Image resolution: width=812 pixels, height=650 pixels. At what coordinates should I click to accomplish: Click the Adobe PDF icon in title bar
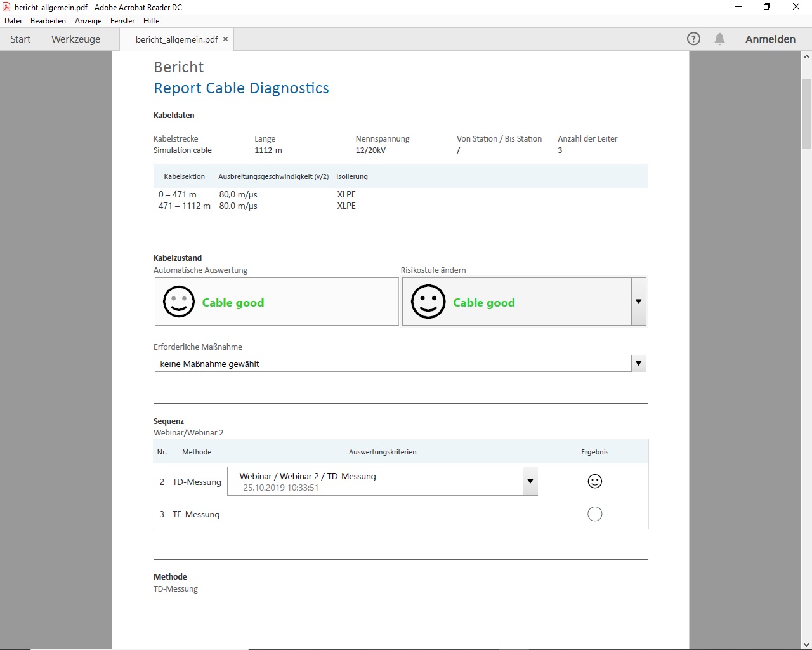coord(6,7)
